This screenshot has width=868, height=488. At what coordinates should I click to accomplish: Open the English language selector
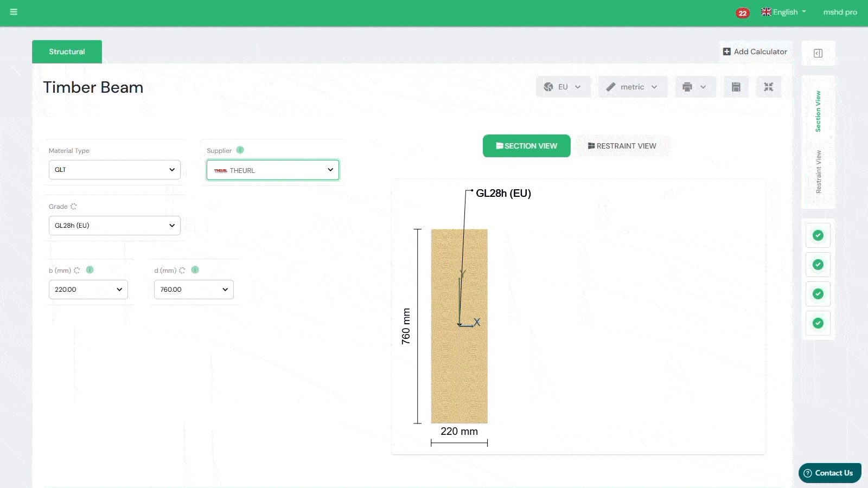point(783,12)
